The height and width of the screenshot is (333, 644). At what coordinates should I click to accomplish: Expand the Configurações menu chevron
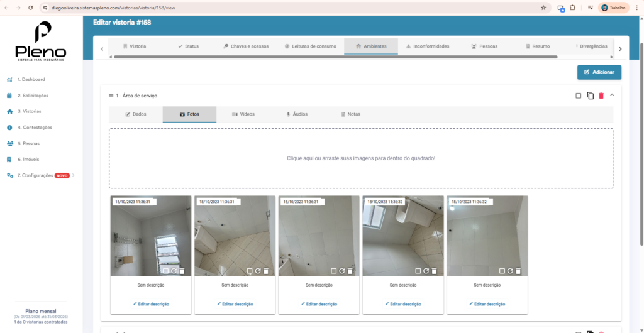74,175
